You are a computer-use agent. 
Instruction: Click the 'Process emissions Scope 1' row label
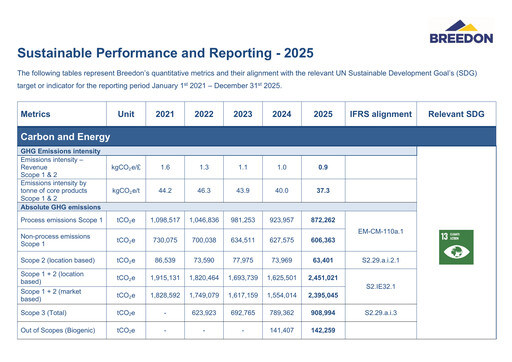pos(62,220)
